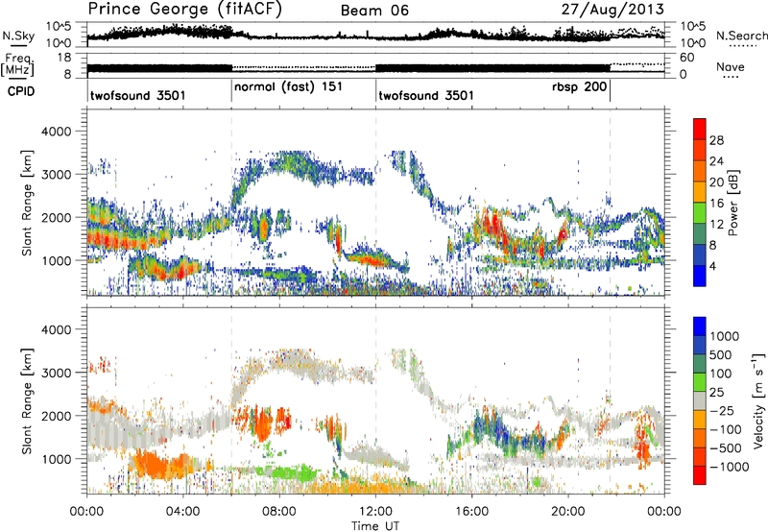
Task: Click the '-500' Velocity colorbar tick
Action: click(x=726, y=447)
